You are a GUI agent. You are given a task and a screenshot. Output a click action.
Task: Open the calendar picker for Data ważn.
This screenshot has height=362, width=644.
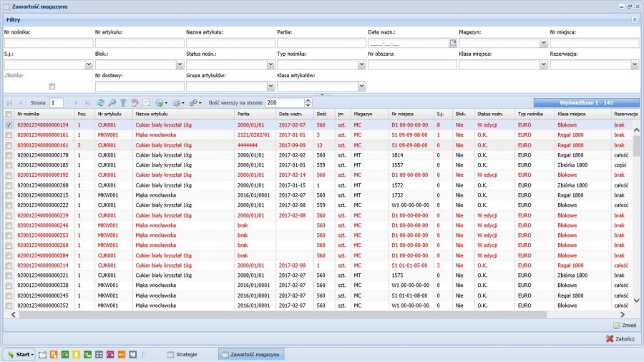point(453,43)
